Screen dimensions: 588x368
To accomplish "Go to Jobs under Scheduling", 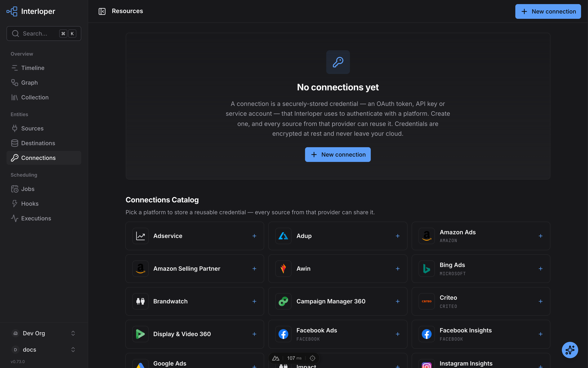I will (x=44, y=189).
